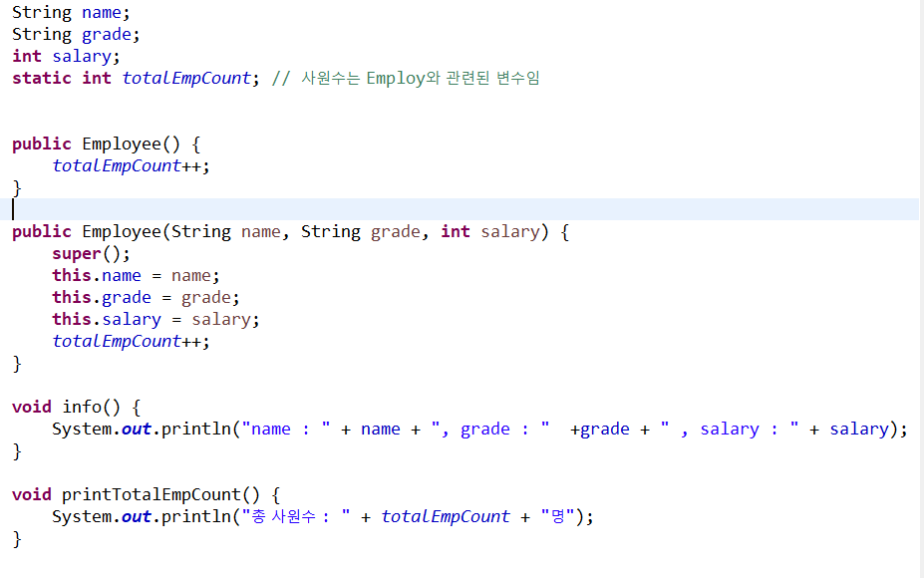The image size is (924, 578).
Task: Click the "int salary;" field declaration
Action: [66, 56]
